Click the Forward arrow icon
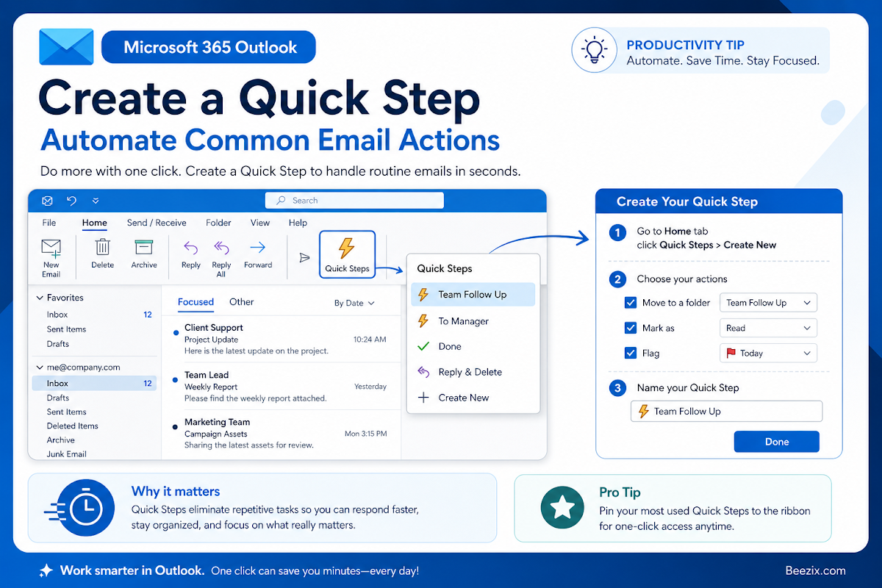Screen dimensions: 882x588 tap(258, 248)
